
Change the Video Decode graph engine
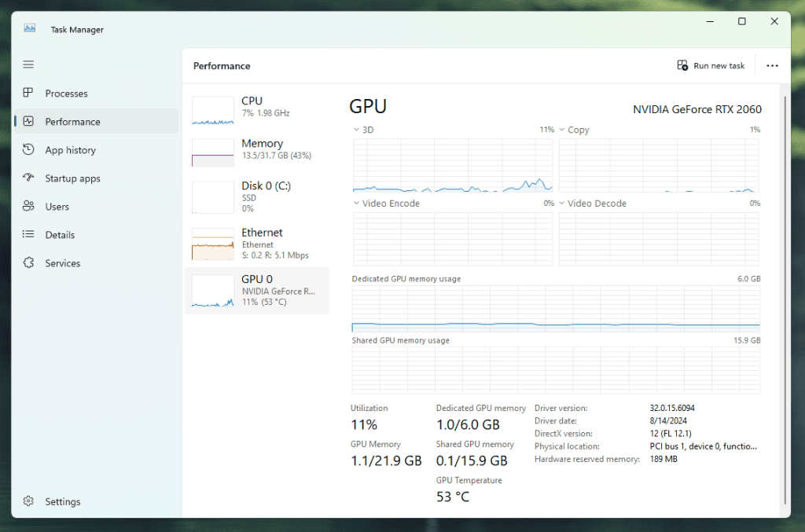pyautogui.click(x=561, y=204)
